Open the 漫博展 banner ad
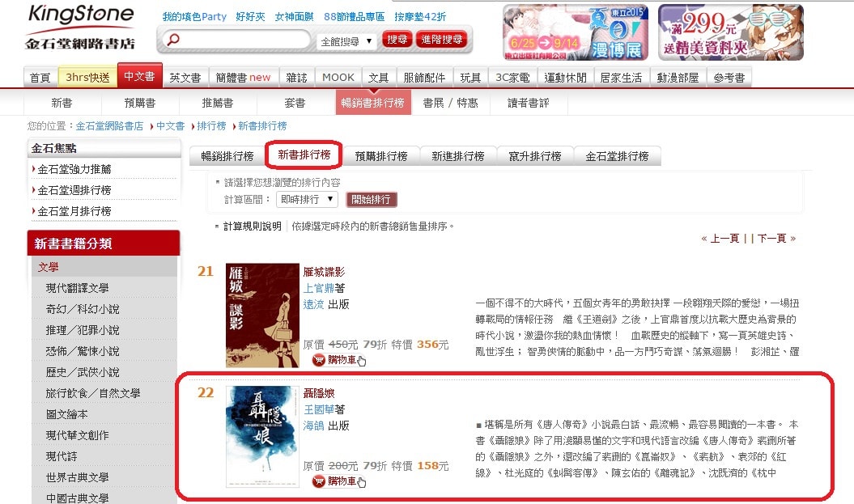Image resolution: width=854 pixels, height=504 pixels. (576, 32)
